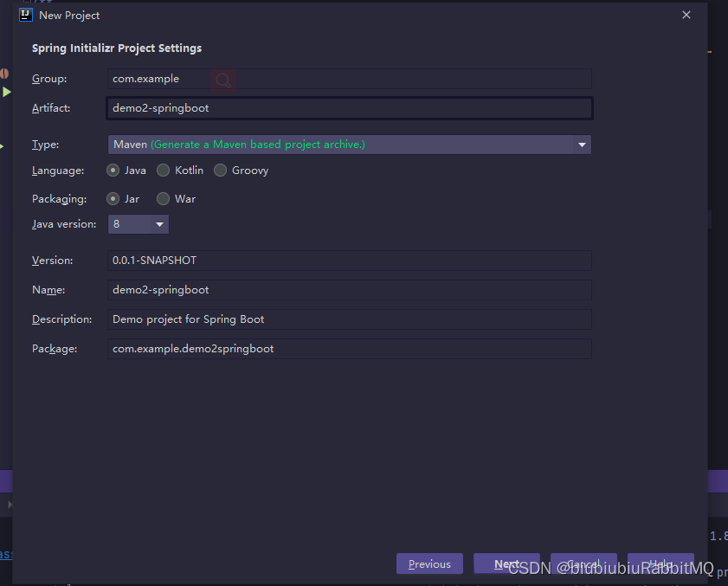Proceed with the Next button
Screen dimensions: 728x586
(506, 563)
